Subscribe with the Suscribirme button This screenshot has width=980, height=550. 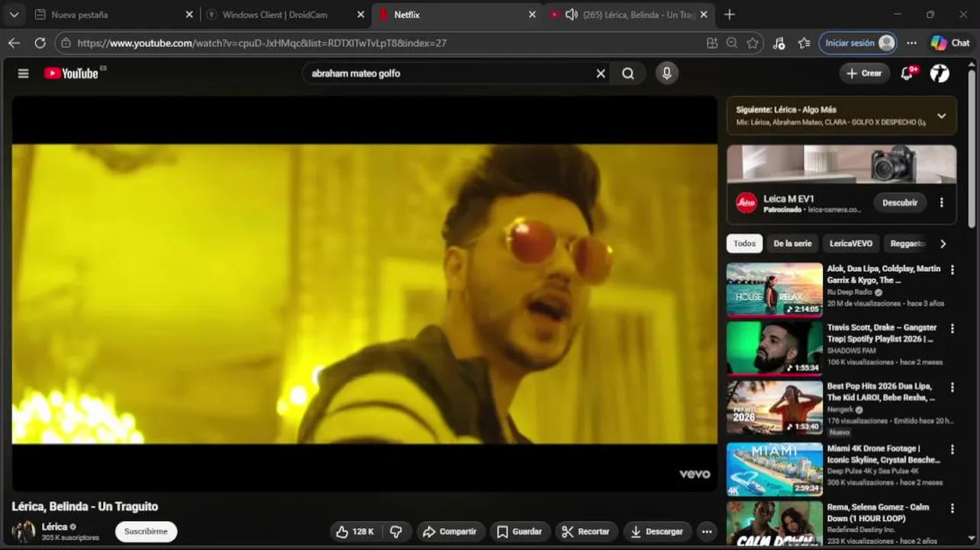(146, 532)
